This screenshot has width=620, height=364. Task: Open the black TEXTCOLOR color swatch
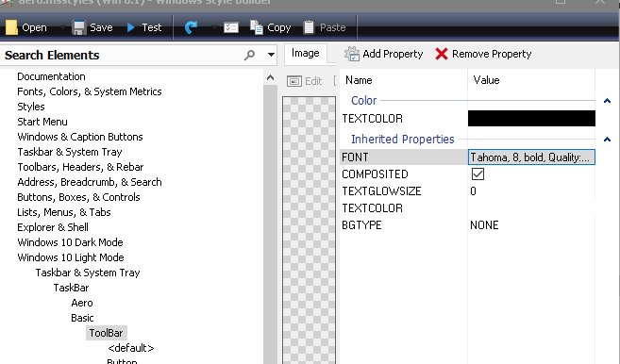click(x=531, y=119)
